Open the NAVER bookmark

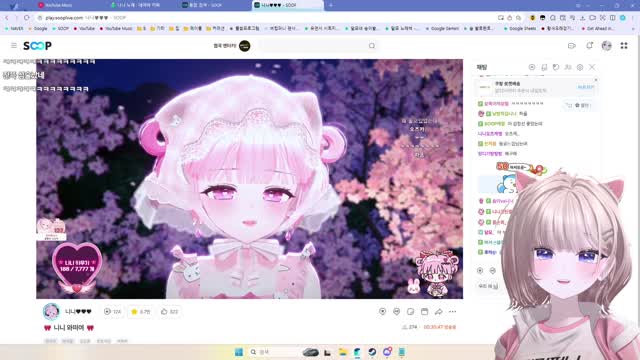pos(14,29)
